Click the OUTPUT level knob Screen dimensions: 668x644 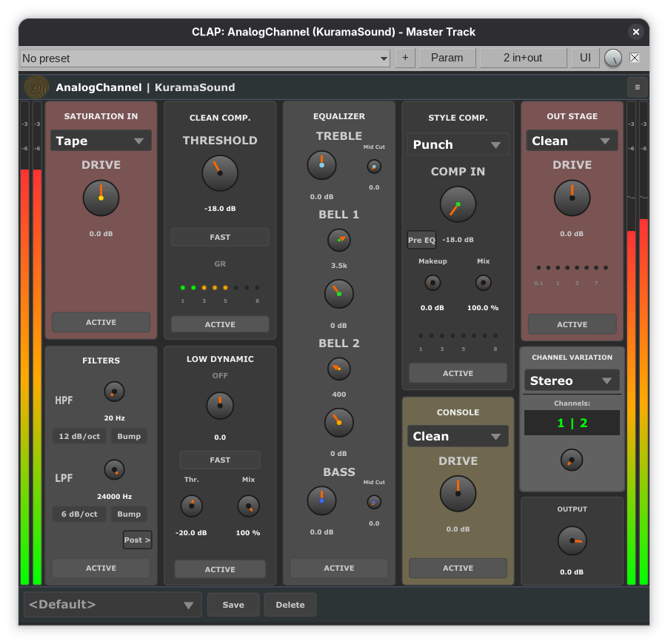pyautogui.click(x=572, y=541)
